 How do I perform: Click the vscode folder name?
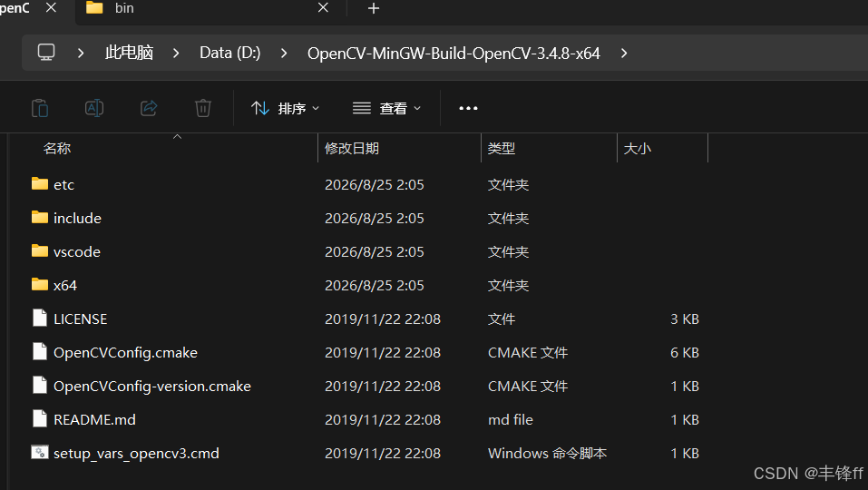(x=77, y=252)
